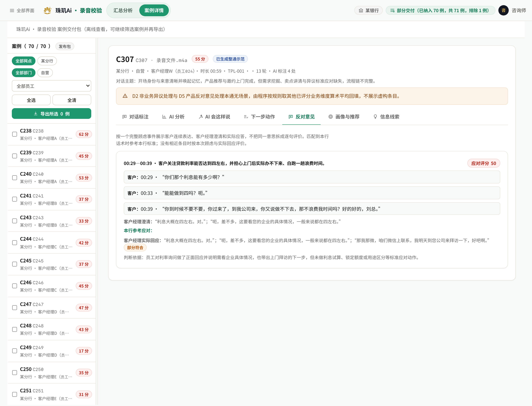Image resolution: width=532 pixels, height=406 pixels.
Task: Click the 珠玑Ai lotus logo icon
Action: point(48,10)
